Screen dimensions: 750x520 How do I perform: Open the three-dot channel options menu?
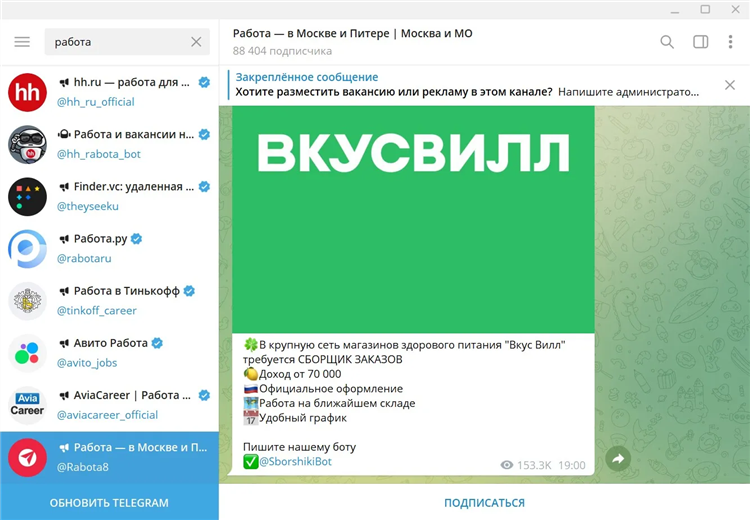click(x=730, y=42)
